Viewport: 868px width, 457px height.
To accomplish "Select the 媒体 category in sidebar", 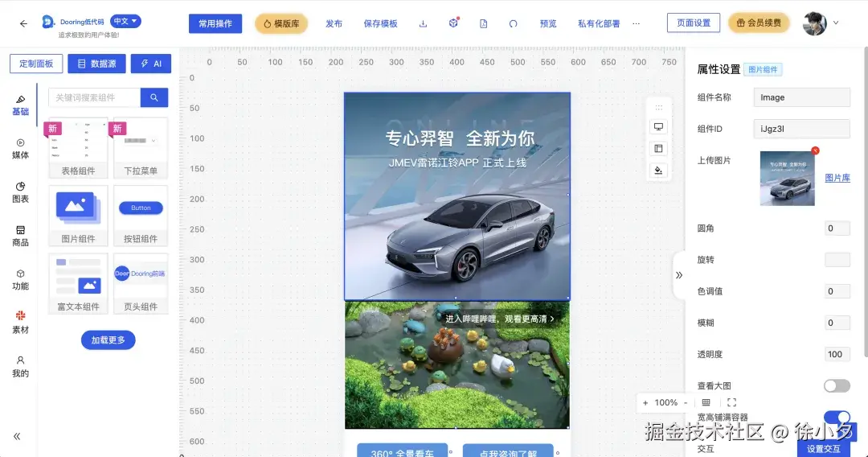I will coord(20,149).
